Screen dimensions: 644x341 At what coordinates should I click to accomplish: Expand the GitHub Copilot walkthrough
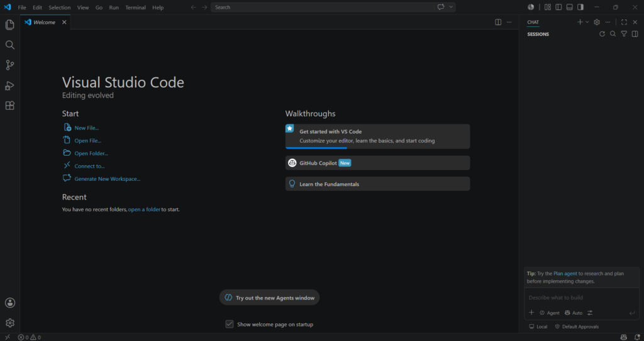(x=377, y=163)
